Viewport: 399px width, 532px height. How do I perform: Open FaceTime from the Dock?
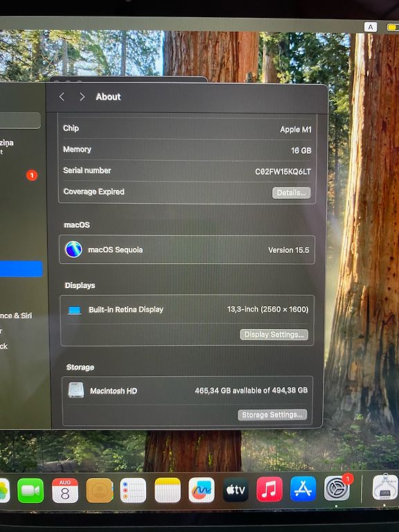[30, 490]
